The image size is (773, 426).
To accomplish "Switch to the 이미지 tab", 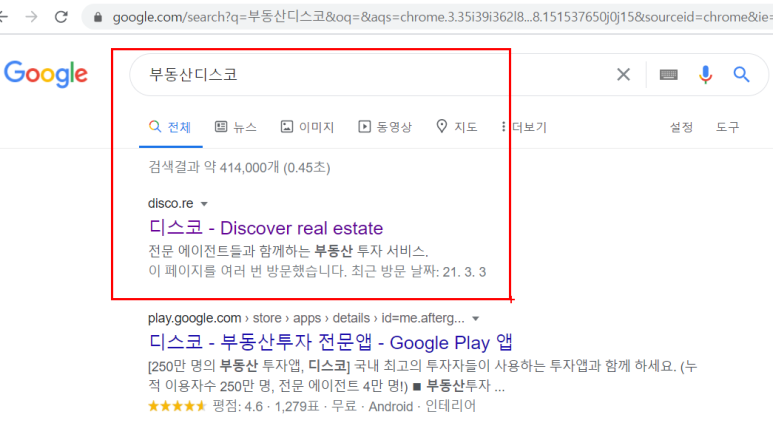I will (307, 127).
